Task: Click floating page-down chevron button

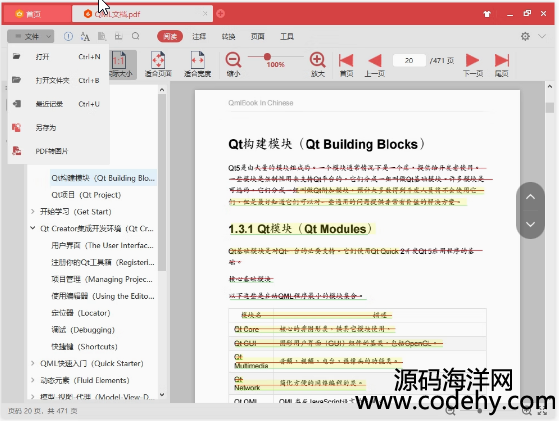Action: click(x=530, y=224)
